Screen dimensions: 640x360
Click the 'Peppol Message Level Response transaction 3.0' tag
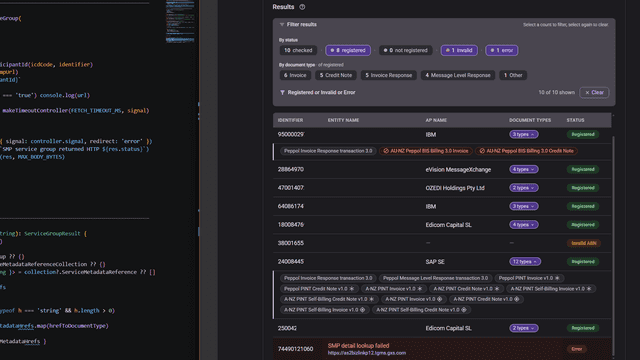(x=435, y=278)
